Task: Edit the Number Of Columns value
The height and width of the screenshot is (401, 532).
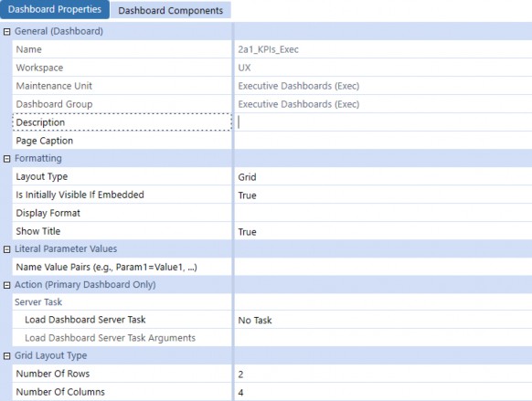Action: [x=383, y=392]
